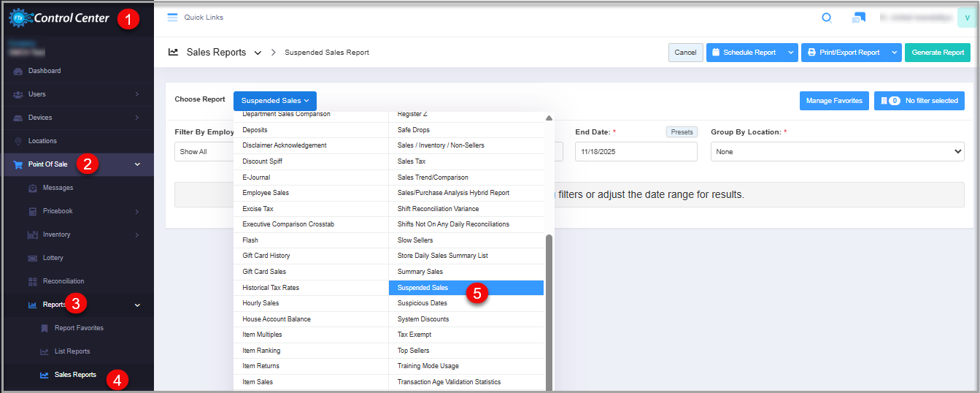
Task: Expand the Users submenu arrow
Action: click(137, 94)
